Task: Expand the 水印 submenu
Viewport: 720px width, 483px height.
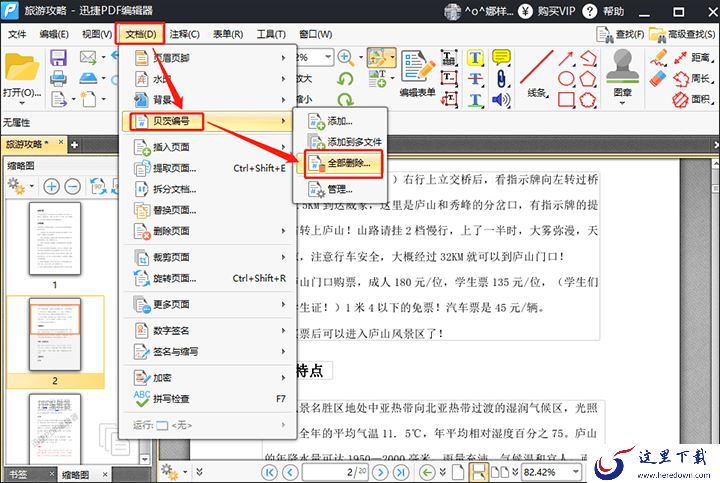Action: (x=209, y=79)
